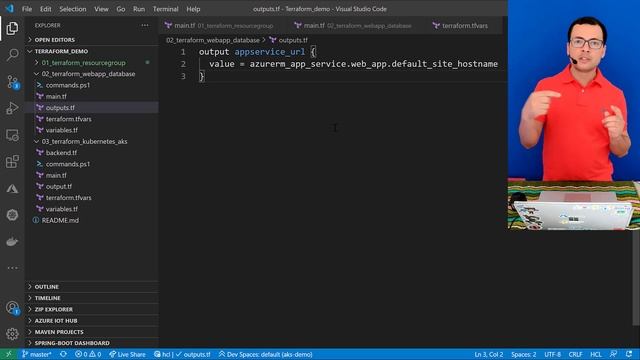
Task: Open the File menu
Action: (27, 9)
